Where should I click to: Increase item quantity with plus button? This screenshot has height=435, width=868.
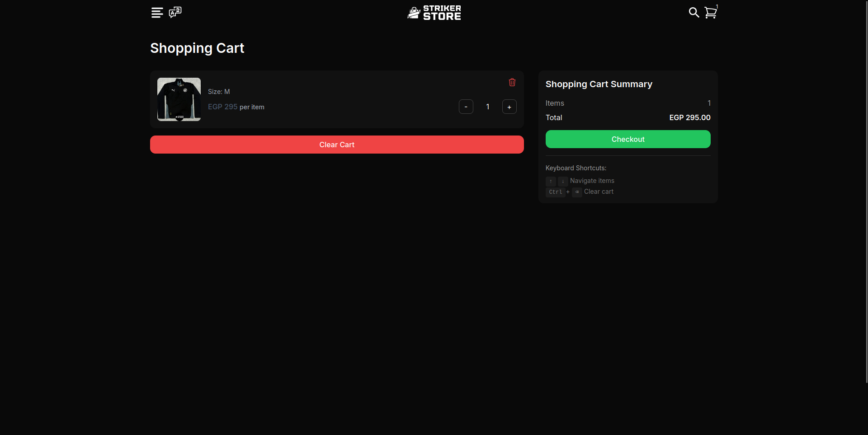pyautogui.click(x=509, y=107)
